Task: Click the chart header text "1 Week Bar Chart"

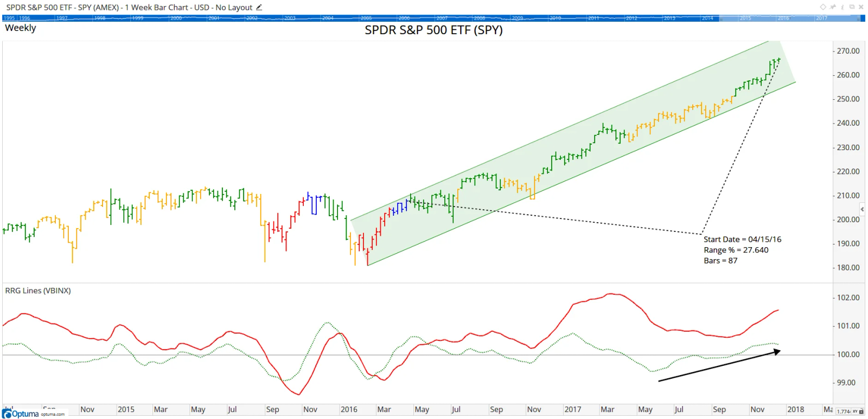Action: [156, 7]
